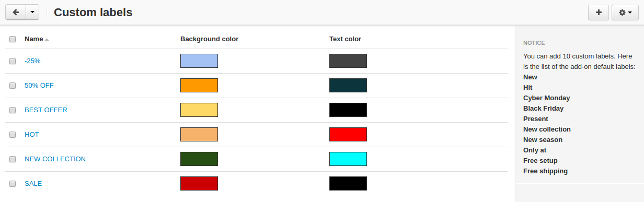Image resolution: width=644 pixels, height=202 pixels.
Task: Click the black text color swatch for BEST OFFER
Action: click(x=348, y=110)
